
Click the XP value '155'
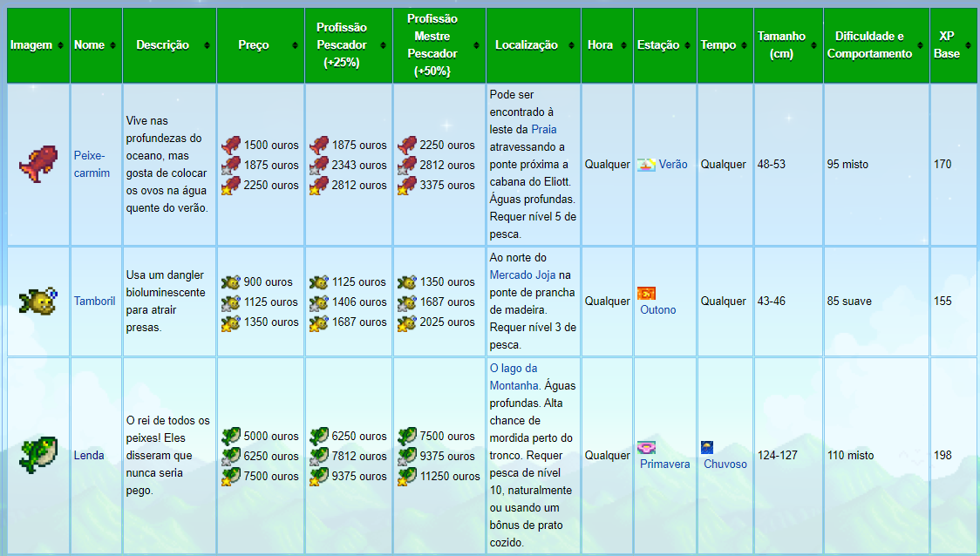click(943, 302)
